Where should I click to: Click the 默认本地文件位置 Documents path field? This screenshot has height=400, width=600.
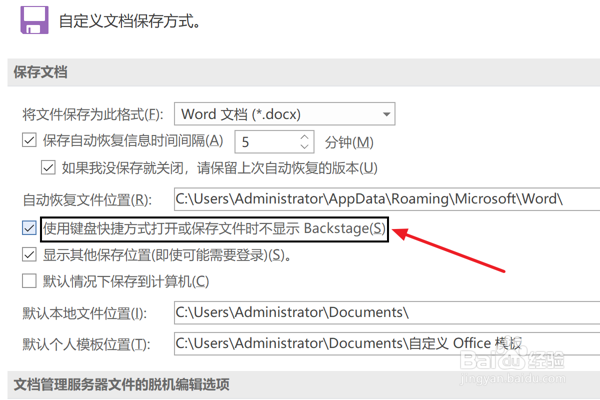click(387, 312)
